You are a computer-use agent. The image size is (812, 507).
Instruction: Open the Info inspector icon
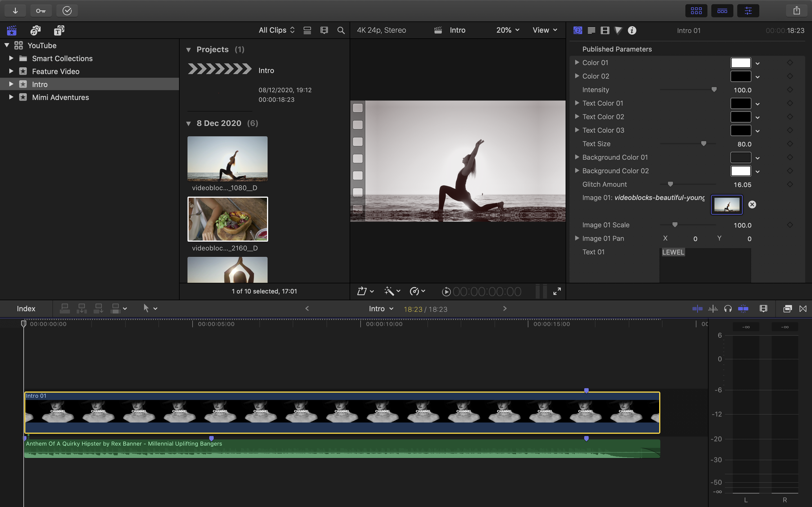tap(632, 30)
